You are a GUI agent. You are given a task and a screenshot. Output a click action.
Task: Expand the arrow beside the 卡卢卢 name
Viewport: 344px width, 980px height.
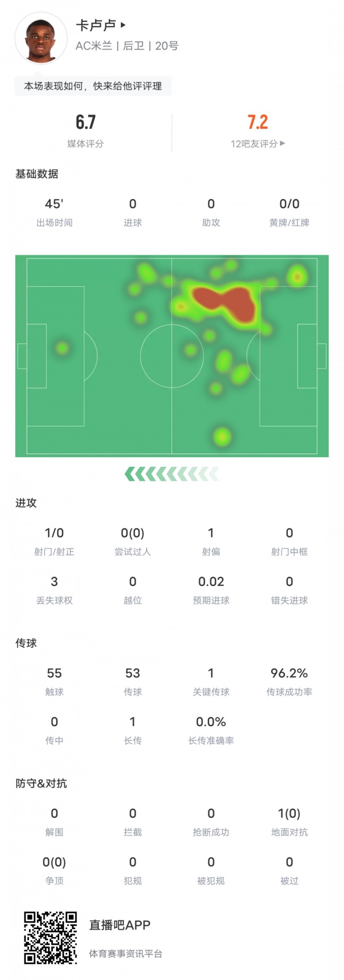tap(123, 25)
